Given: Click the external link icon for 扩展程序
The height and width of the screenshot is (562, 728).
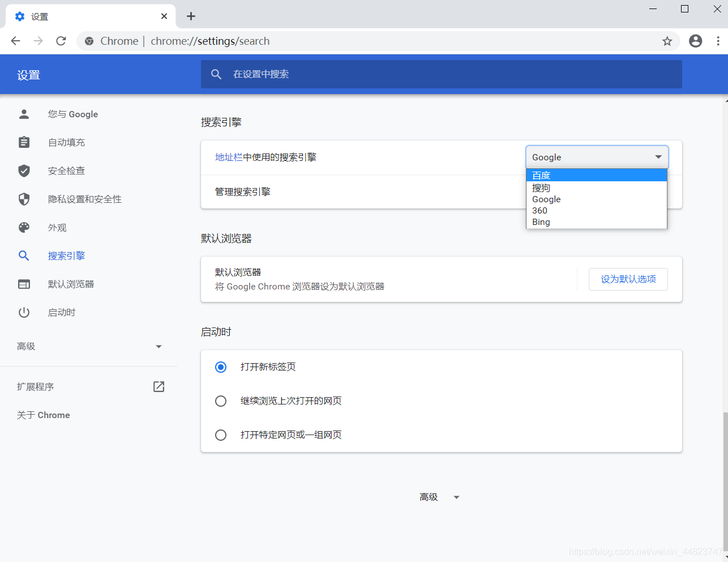Looking at the screenshot, I should tap(159, 386).
